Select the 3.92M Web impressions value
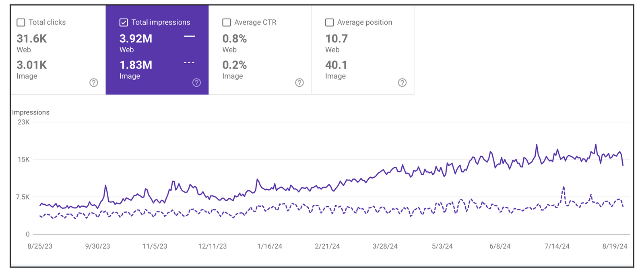Viewport: 644px width, 272px height. point(136,39)
